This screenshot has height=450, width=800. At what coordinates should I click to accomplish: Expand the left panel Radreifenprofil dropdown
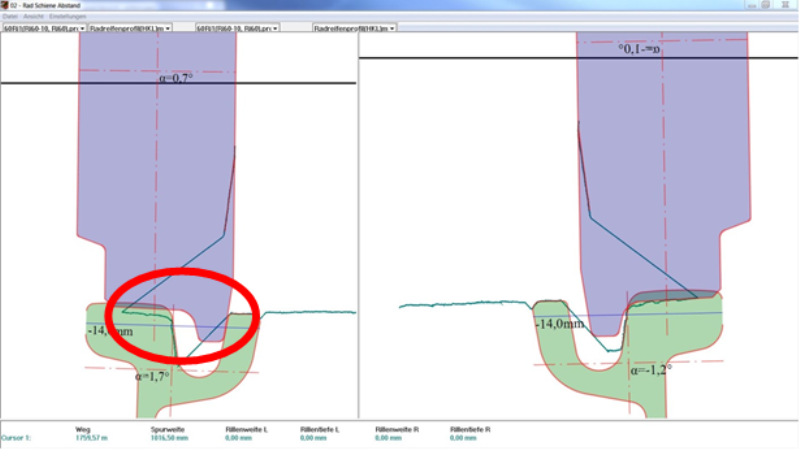tap(130, 28)
